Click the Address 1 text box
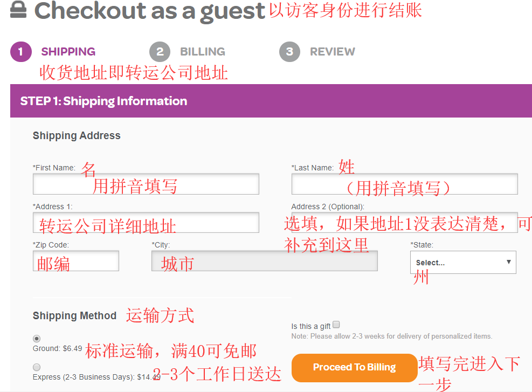This screenshot has height=392, width=532. (x=146, y=223)
